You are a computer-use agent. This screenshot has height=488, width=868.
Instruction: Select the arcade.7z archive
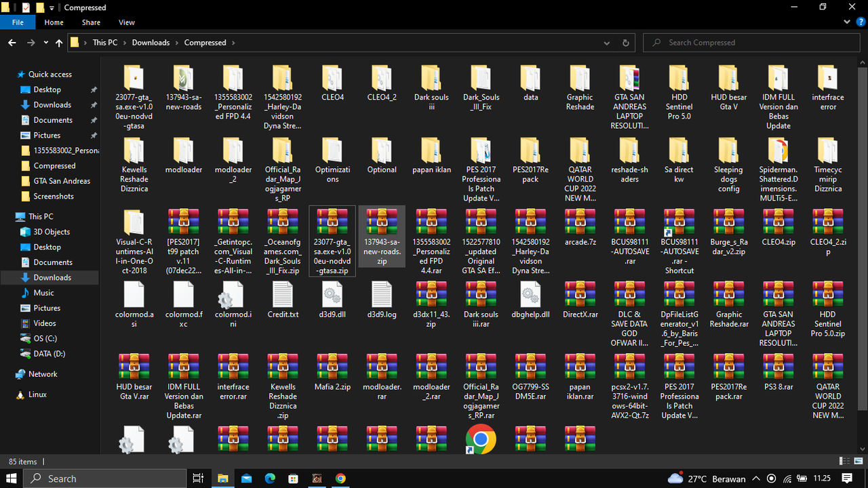[580, 228]
